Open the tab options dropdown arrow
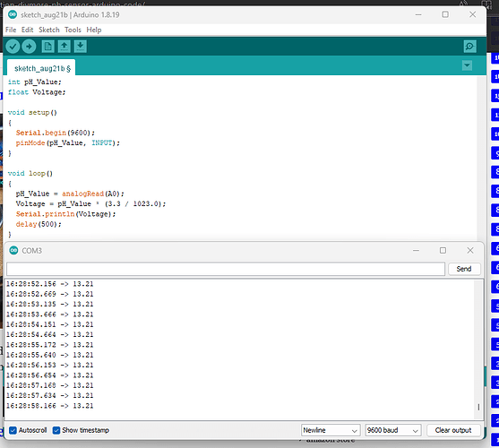 [467, 66]
